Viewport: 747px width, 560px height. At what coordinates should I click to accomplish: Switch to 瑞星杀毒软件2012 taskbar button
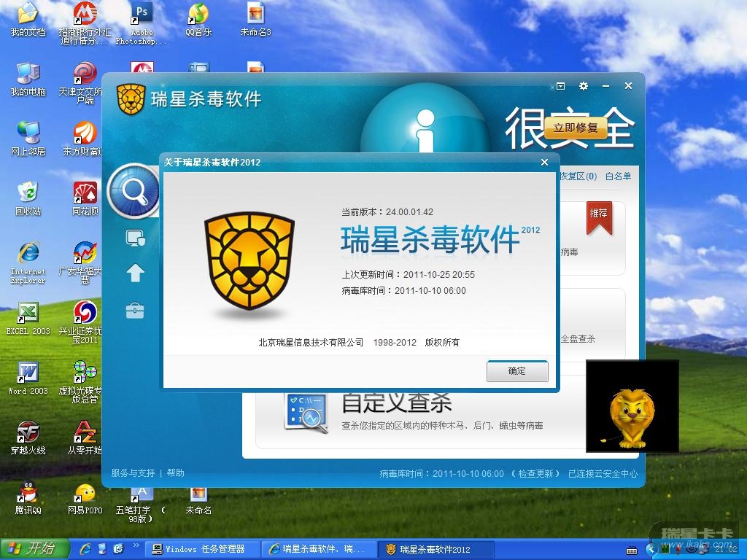click(x=435, y=550)
